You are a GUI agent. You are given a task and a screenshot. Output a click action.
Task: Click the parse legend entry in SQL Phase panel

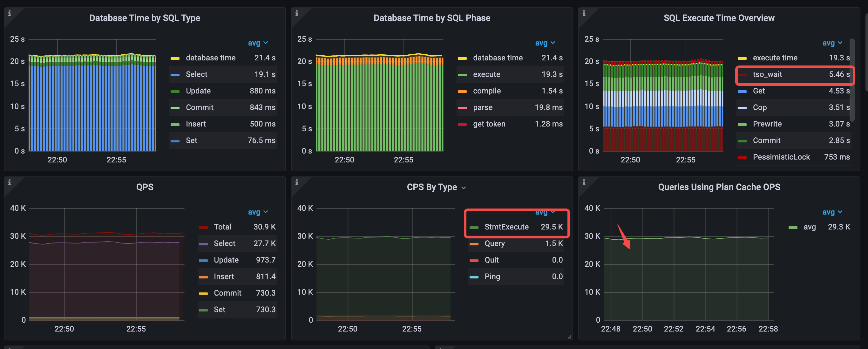[483, 107]
